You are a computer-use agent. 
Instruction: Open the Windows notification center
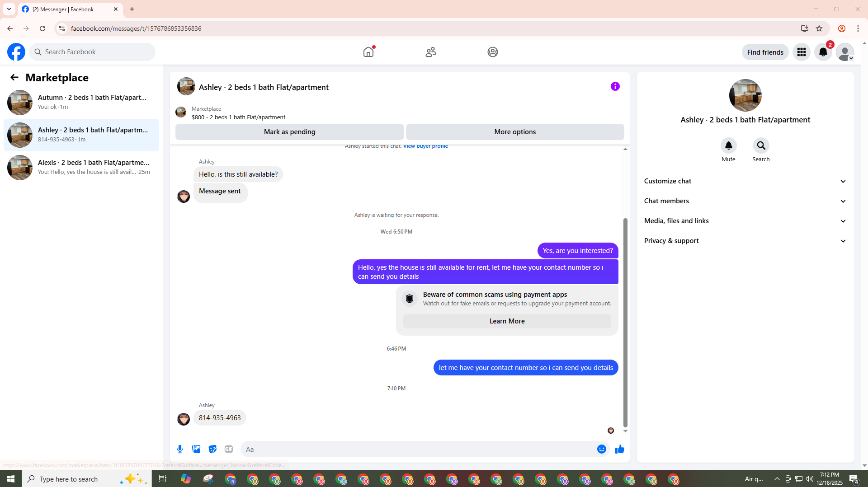(854, 479)
